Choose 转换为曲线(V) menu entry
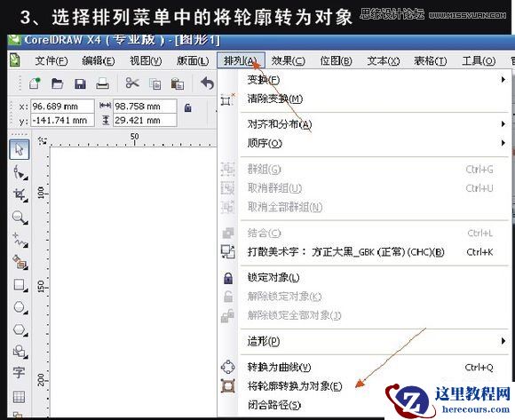 [365, 367]
